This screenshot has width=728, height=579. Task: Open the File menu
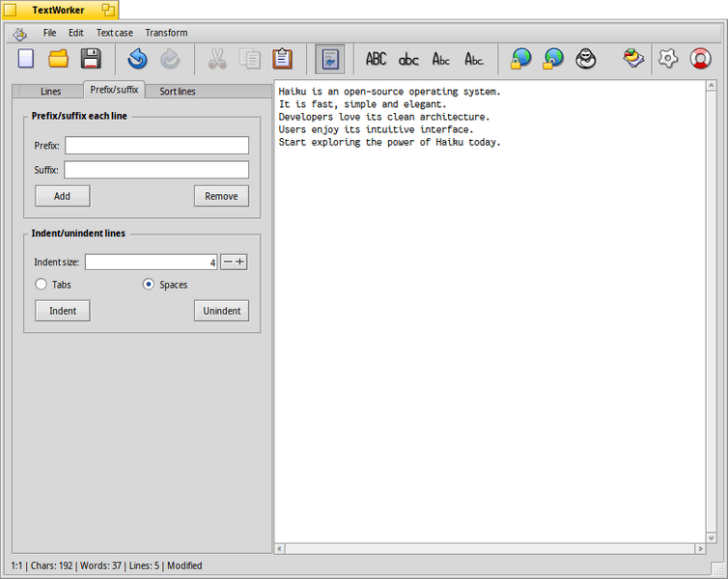click(x=49, y=33)
